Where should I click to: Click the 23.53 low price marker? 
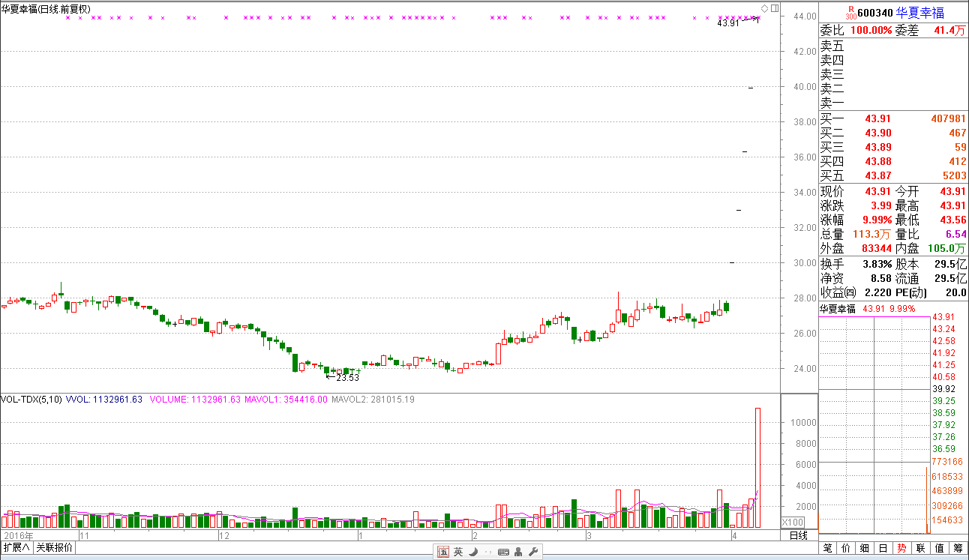[348, 378]
